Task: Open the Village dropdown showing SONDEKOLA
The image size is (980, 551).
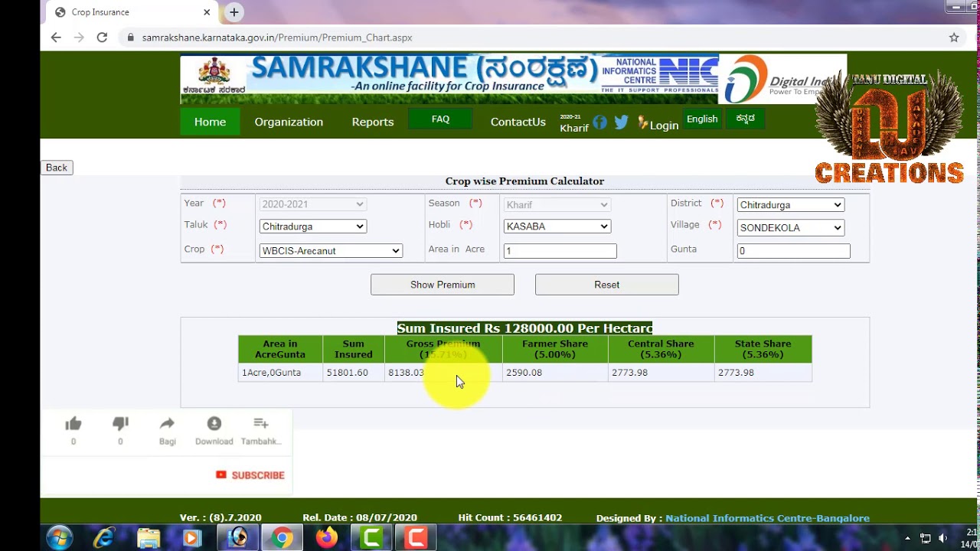Action: pyautogui.click(x=790, y=228)
